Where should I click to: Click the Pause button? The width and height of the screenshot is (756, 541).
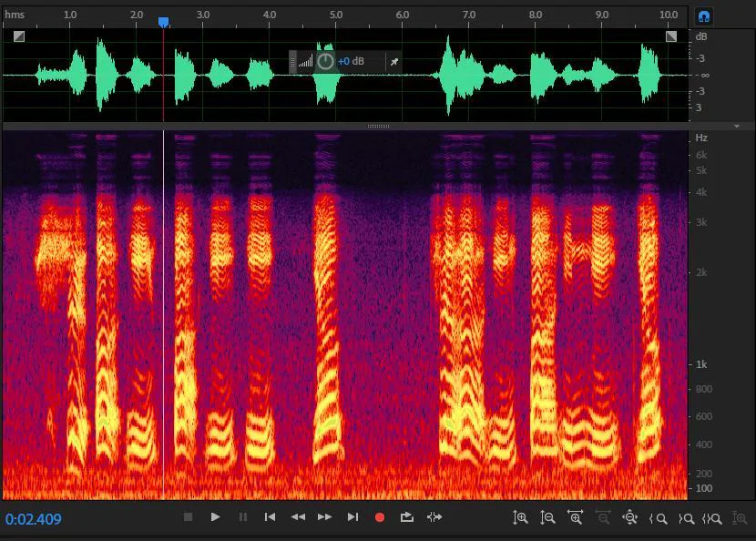coord(243,517)
